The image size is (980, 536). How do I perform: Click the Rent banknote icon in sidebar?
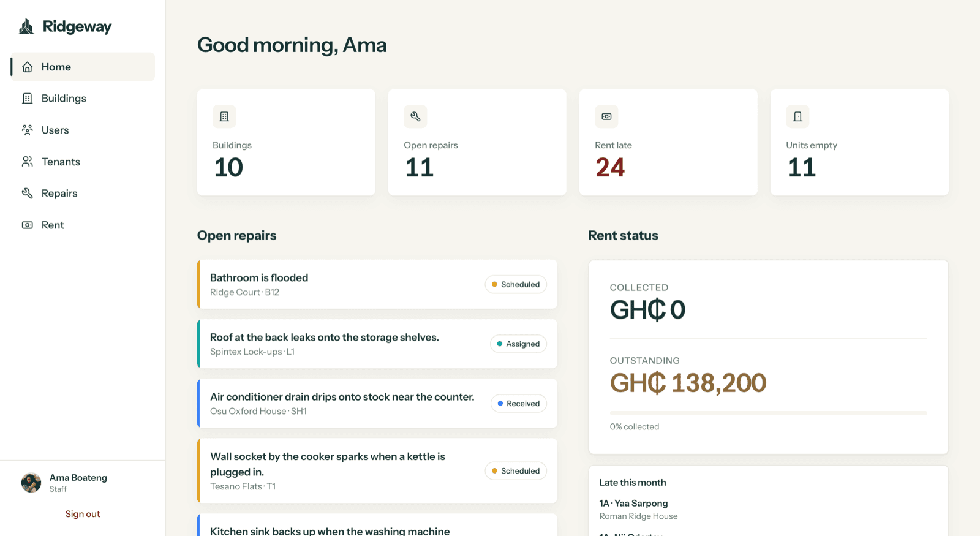pyautogui.click(x=28, y=225)
